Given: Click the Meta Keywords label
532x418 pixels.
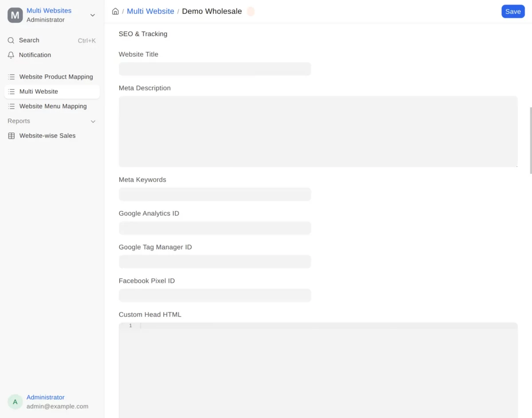Looking at the screenshot, I should 142,180.
